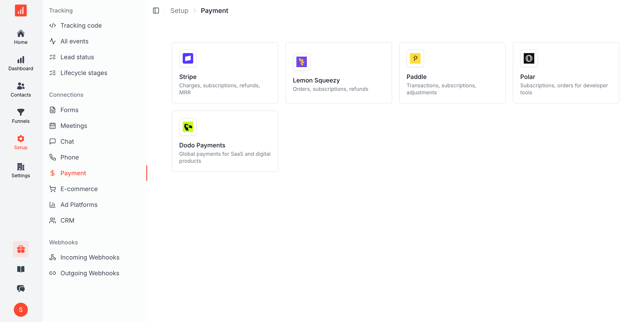Click the Phone handset icon
This screenshot has height=322, width=644.
(53, 157)
